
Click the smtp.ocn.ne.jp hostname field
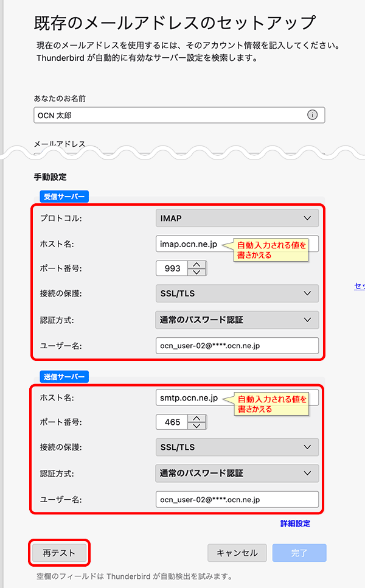[x=187, y=398]
